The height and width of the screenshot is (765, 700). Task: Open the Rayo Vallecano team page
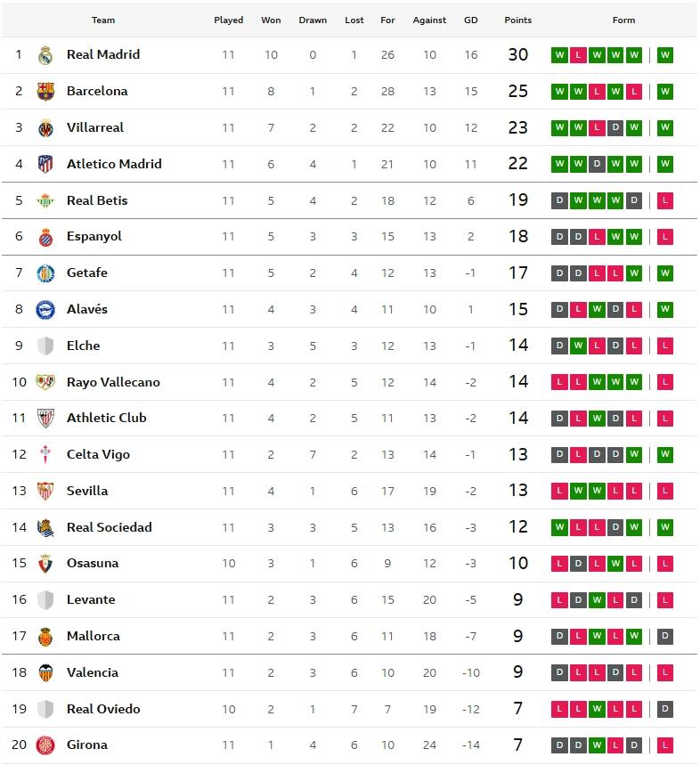tap(113, 382)
